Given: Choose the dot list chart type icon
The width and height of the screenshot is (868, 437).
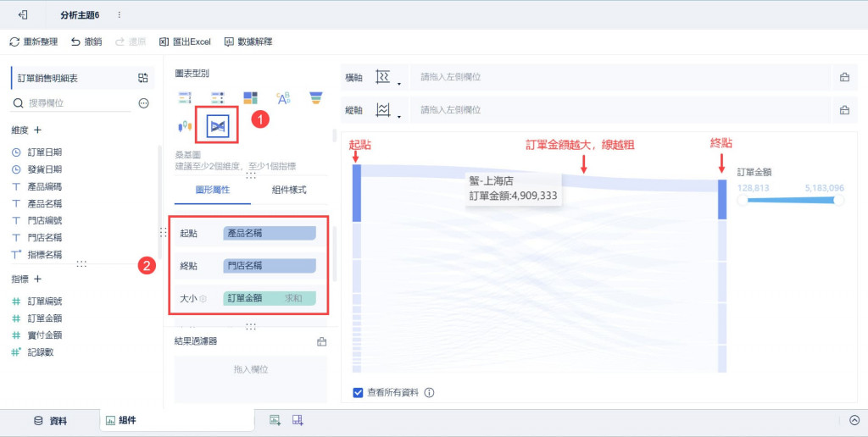Looking at the screenshot, I should pos(217,98).
